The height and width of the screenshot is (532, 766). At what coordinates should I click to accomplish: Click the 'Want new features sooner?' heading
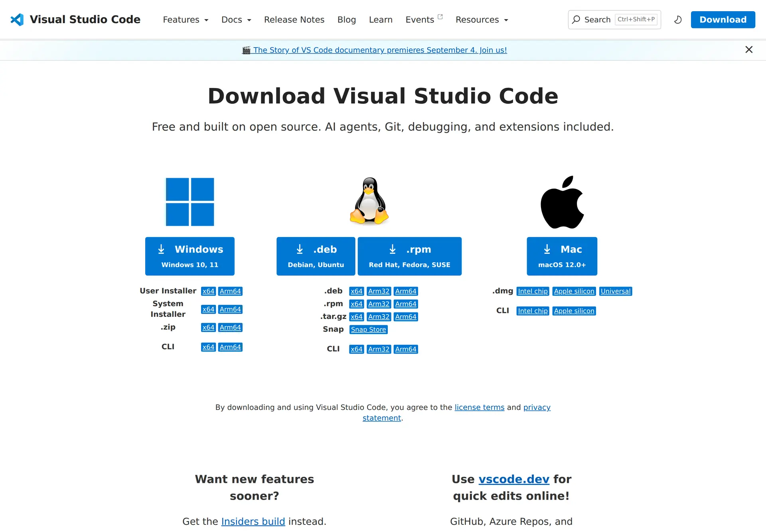point(255,487)
